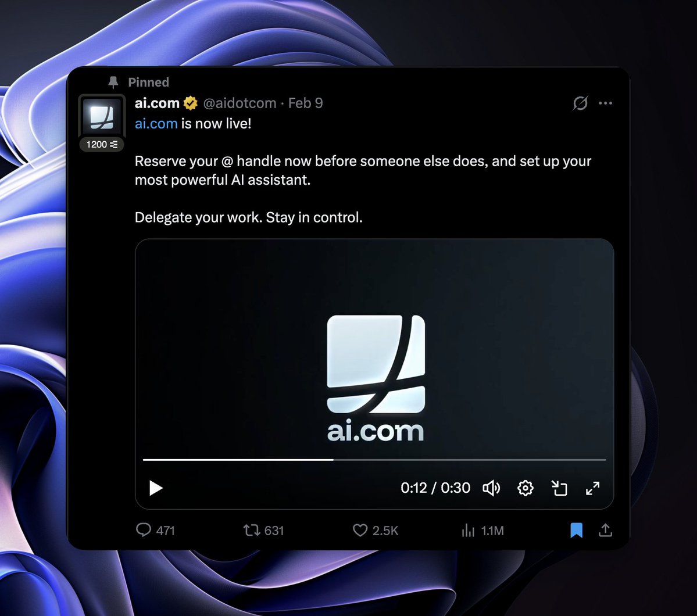Click the 0:12 / 0:30 time display
The height and width of the screenshot is (616, 697).
point(435,488)
